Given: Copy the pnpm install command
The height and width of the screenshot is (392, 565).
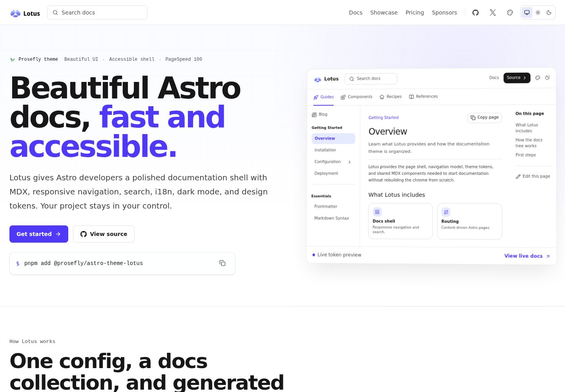Looking at the screenshot, I should (x=222, y=263).
